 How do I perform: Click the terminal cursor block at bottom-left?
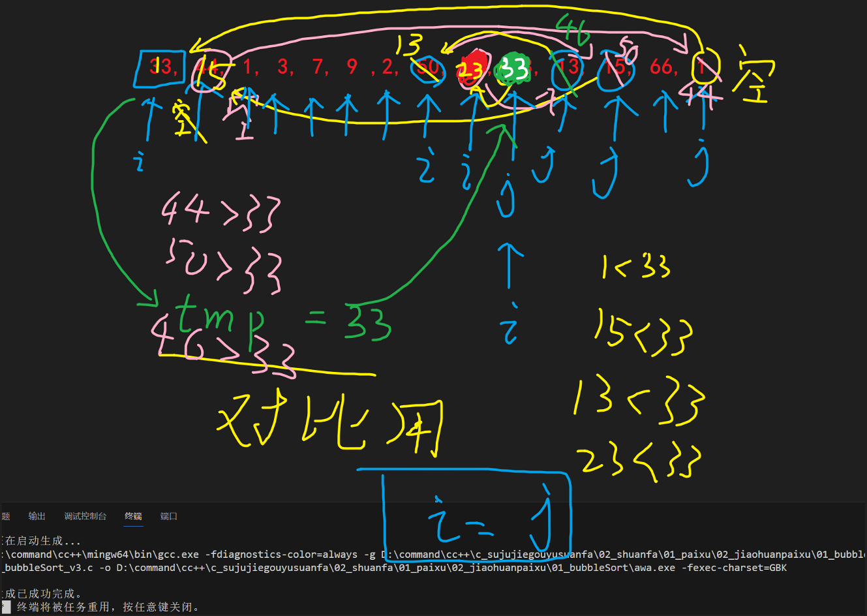[x=6, y=607]
